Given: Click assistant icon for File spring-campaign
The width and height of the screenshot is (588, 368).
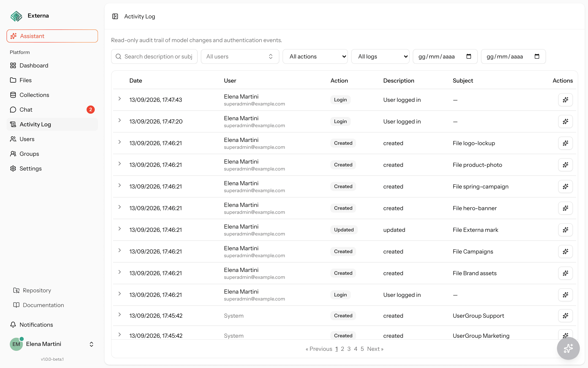Looking at the screenshot, I should (565, 186).
